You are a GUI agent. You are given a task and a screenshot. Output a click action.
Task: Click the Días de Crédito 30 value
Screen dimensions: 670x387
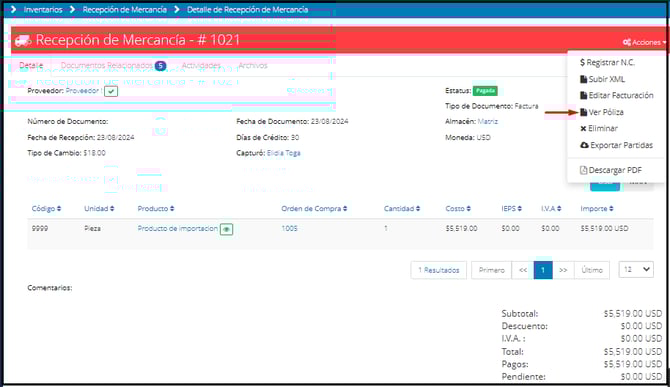click(295, 138)
